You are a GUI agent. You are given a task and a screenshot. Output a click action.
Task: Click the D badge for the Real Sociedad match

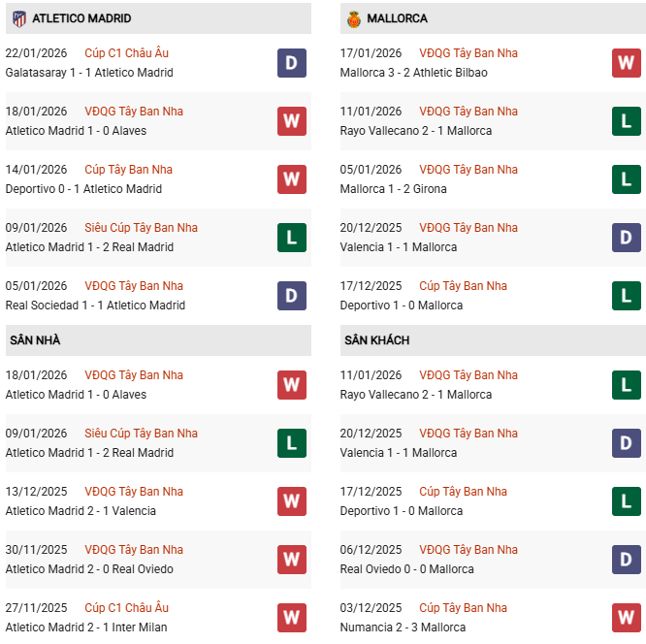(x=292, y=296)
